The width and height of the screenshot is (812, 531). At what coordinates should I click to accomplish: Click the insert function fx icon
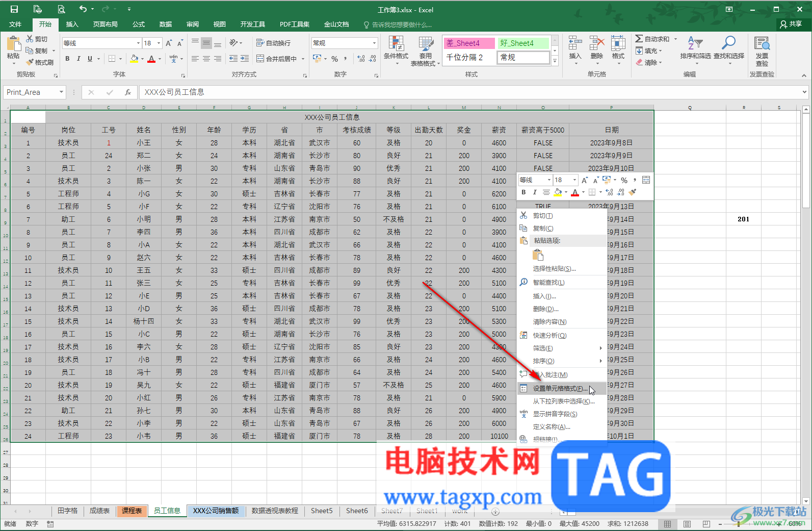click(x=128, y=92)
